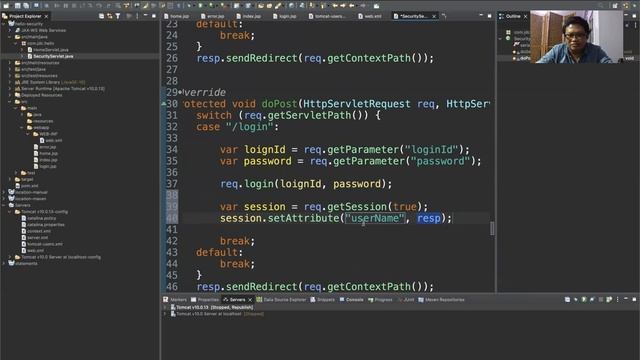This screenshot has height=360, width=640.
Task: Select HomeServlet.java in Project Explorer
Action: click(48, 49)
